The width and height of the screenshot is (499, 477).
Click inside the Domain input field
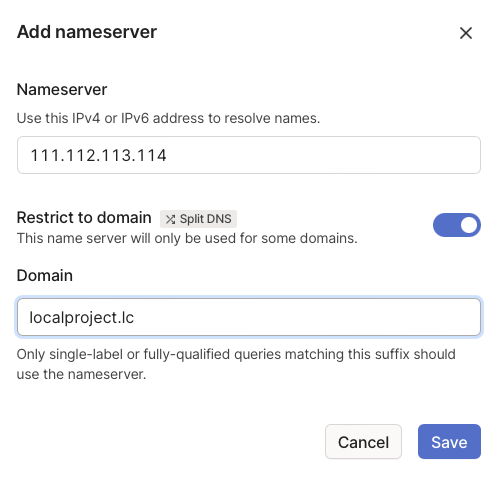(249, 317)
